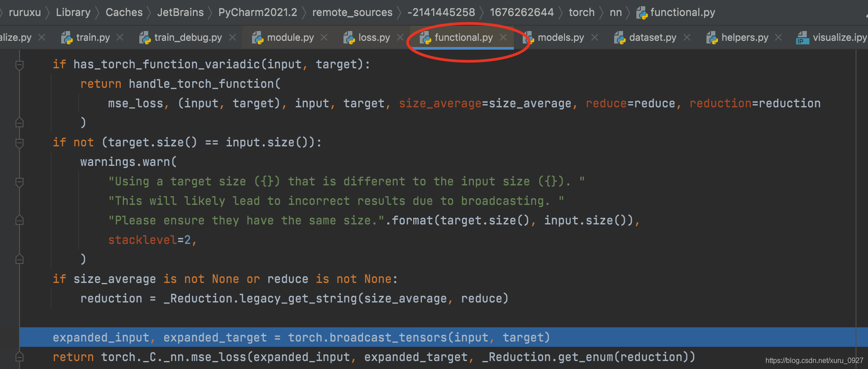This screenshot has height=369, width=868.
Task: Close the train_debug.py tab
Action: 233,38
